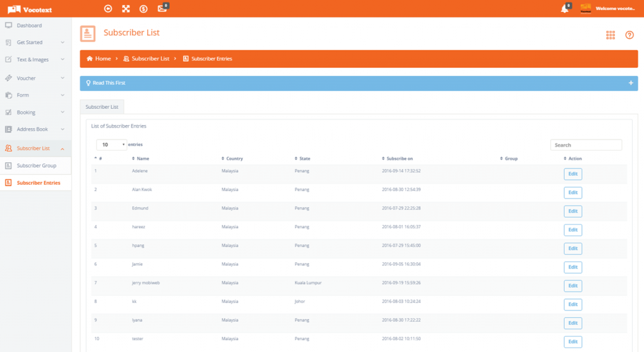
Task: Click the Booking checkmark icon in sidebar
Action: [8, 112]
